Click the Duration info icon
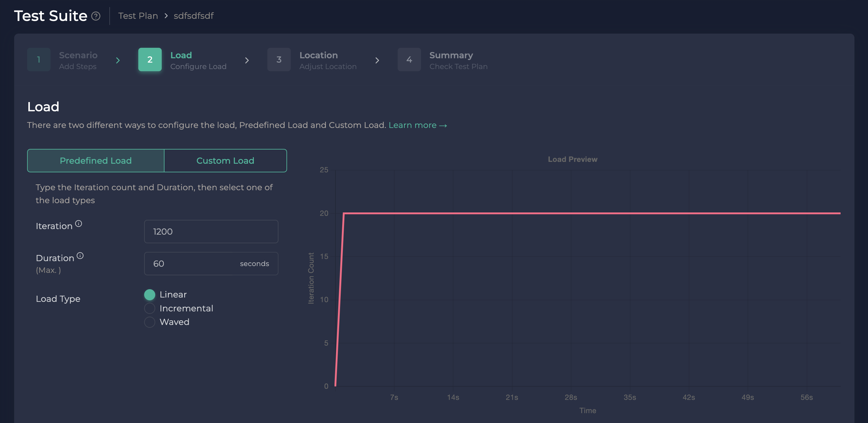The image size is (868, 423). coord(80,255)
